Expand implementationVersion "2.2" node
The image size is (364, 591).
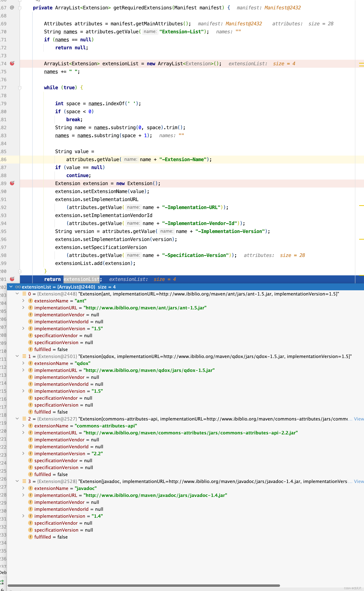23,453
